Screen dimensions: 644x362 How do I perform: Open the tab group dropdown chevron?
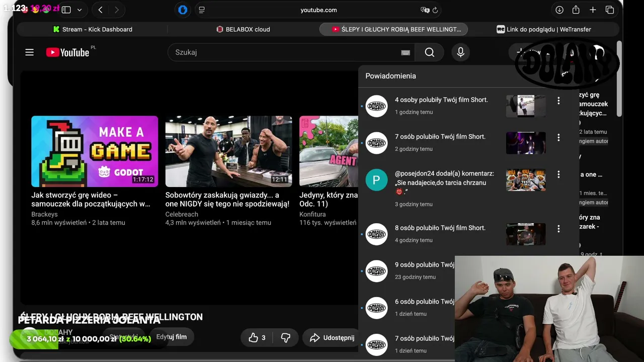(x=79, y=10)
